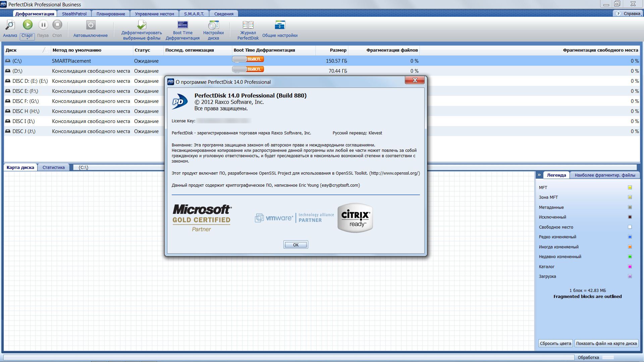
Task: Click Дефрагментировать выбранные файлы icon
Action: point(142,25)
